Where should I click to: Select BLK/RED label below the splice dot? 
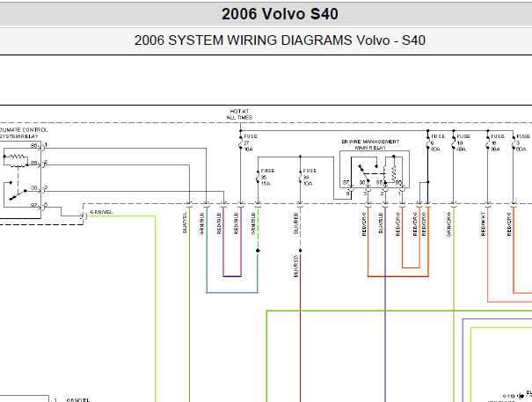[295, 267]
